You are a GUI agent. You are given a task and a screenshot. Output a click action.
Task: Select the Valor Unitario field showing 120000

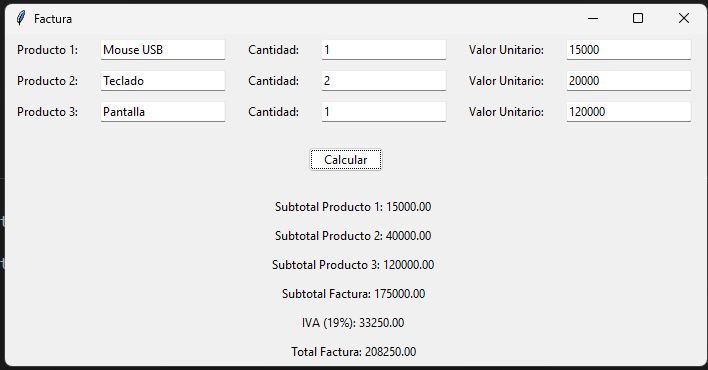(629, 112)
